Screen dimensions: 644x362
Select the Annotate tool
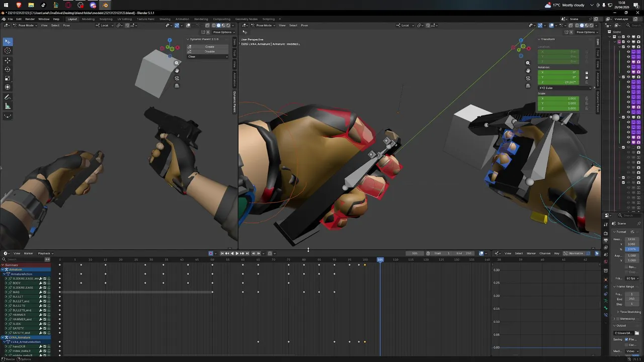click(8, 97)
